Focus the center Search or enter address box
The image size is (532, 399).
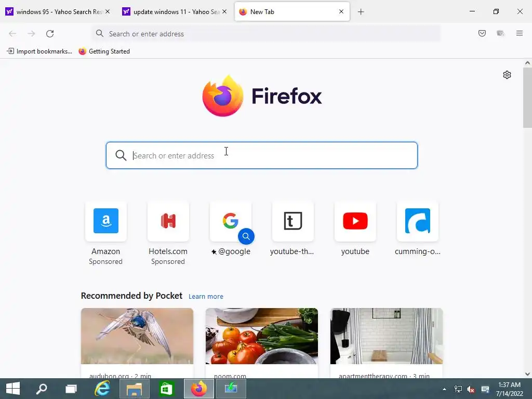[x=262, y=155]
